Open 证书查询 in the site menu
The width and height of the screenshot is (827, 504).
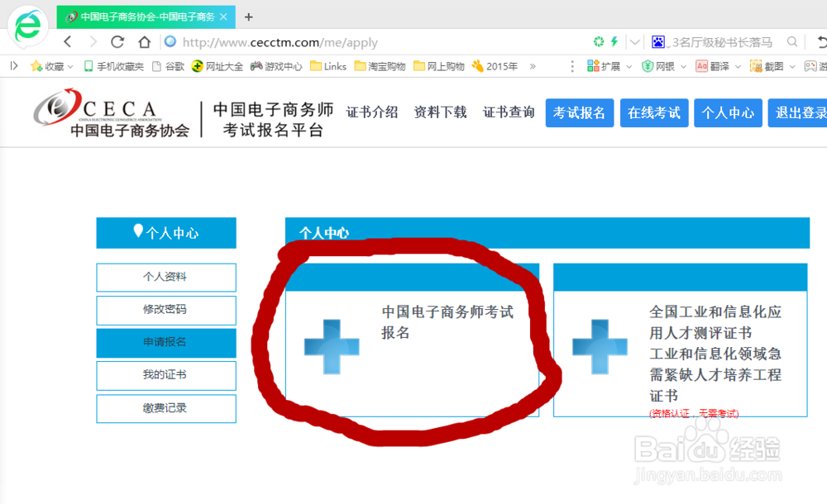pyautogui.click(x=509, y=112)
